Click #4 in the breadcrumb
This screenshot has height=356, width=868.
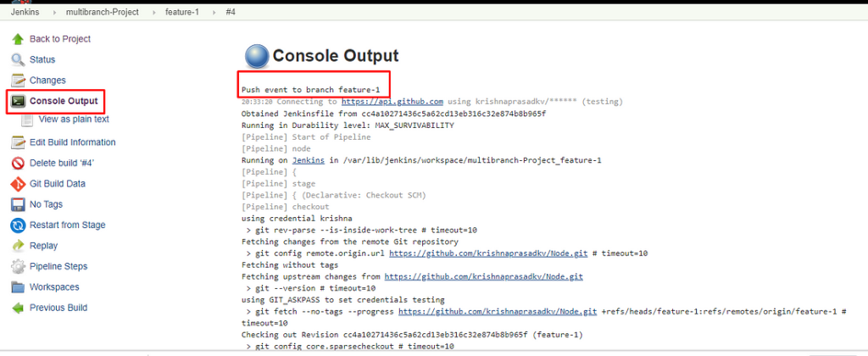point(231,12)
